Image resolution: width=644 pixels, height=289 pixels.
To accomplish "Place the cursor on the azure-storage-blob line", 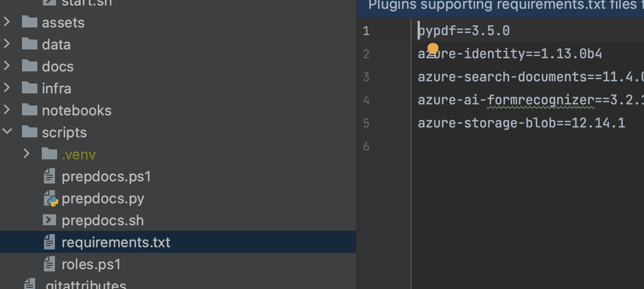I will point(521,123).
